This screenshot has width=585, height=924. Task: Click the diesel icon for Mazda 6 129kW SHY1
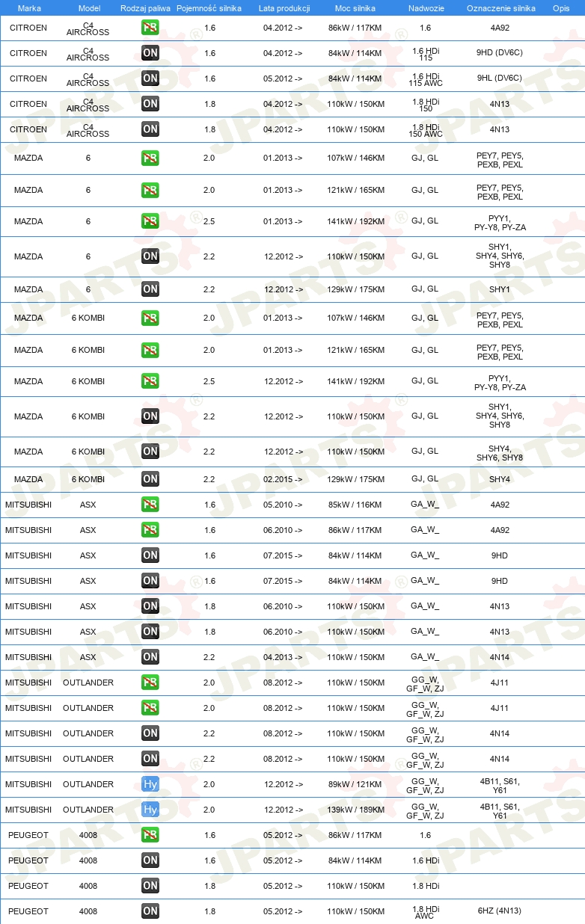150,289
